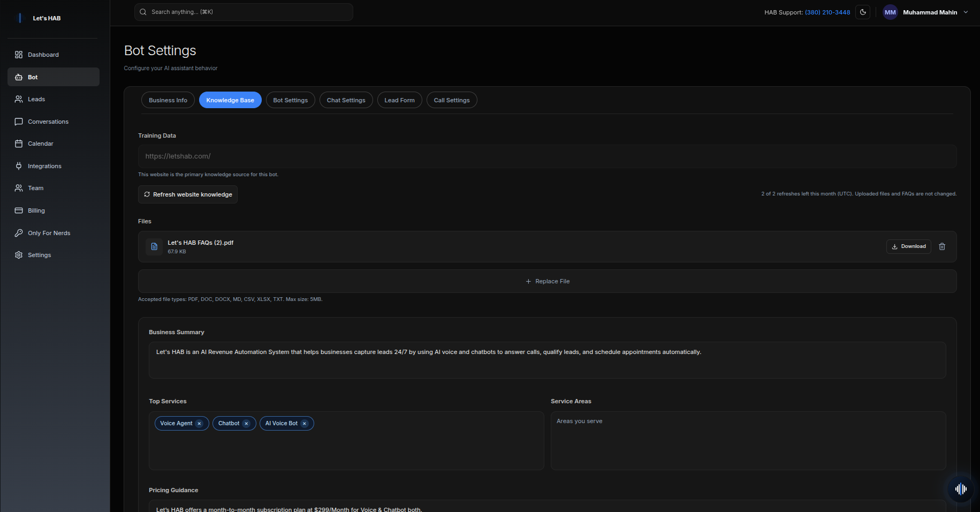Viewport: 980px width, 512px height.
Task: Select the Knowledge Base tab
Action: tap(230, 100)
